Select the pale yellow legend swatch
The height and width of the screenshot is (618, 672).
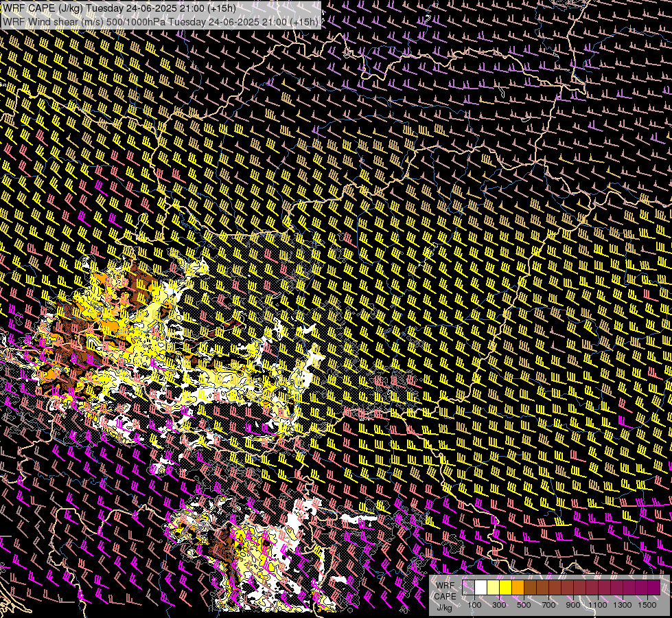494,587
